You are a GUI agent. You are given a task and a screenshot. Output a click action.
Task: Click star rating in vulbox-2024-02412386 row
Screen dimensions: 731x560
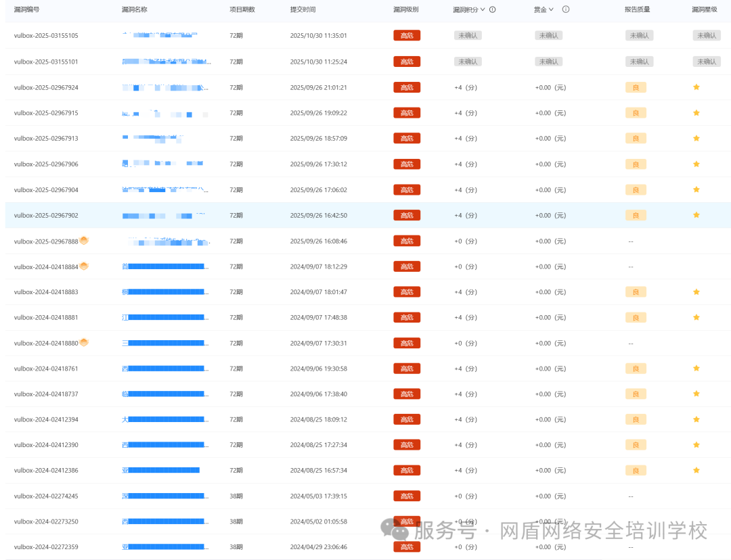click(696, 471)
